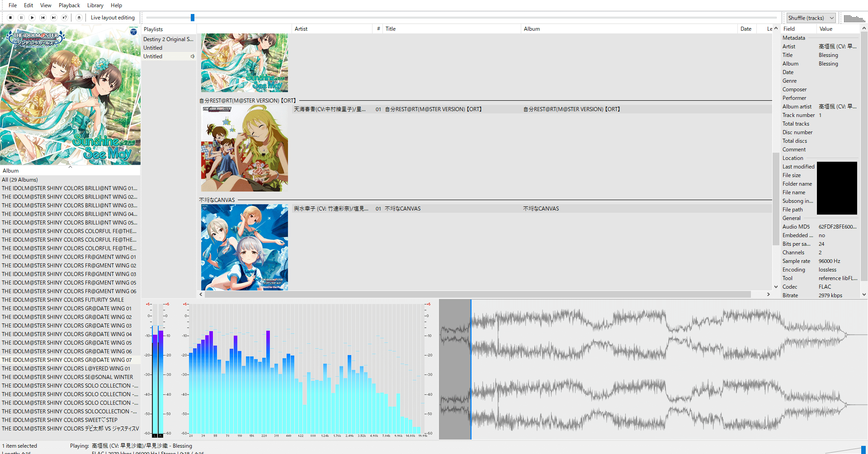Select the album FUTURITY SMILE
Viewport: 868px width, 454px height.
coord(70,300)
